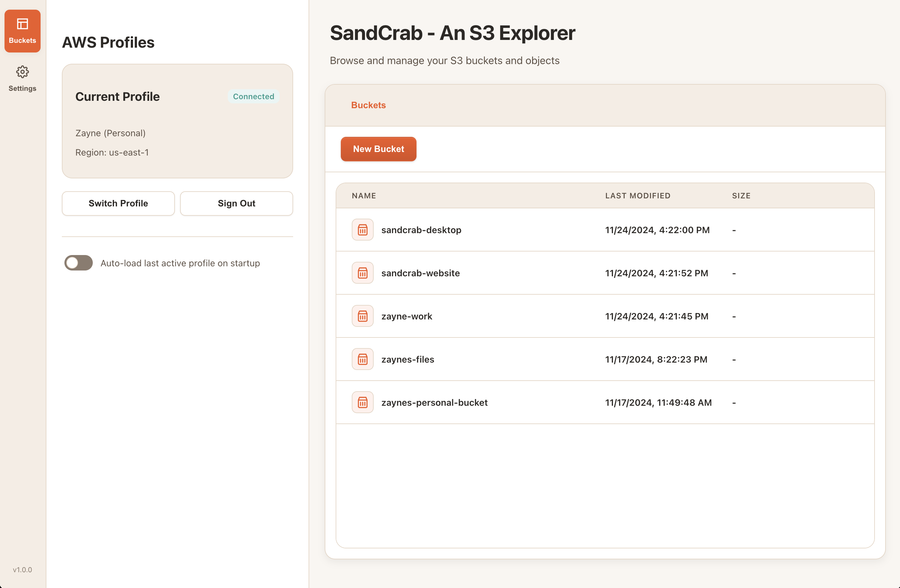Image resolution: width=900 pixels, height=588 pixels.
Task: Click the 11/24/2024, 4:21:52 PM date
Action: tap(656, 273)
